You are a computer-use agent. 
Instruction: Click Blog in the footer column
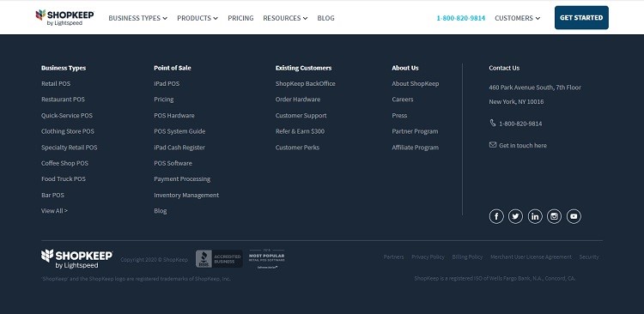click(161, 211)
